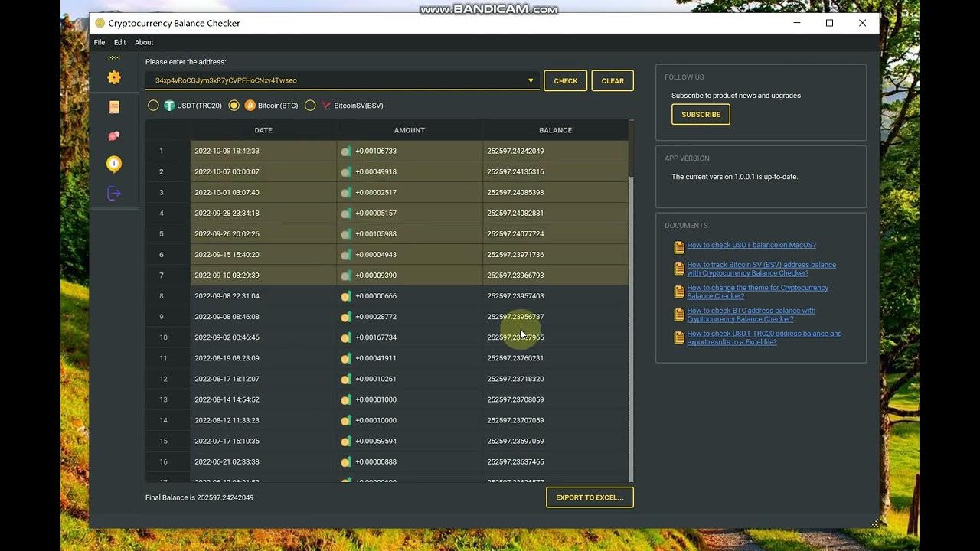The width and height of the screenshot is (980, 551).
Task: Click the Final Balance status text
Action: [x=199, y=497]
